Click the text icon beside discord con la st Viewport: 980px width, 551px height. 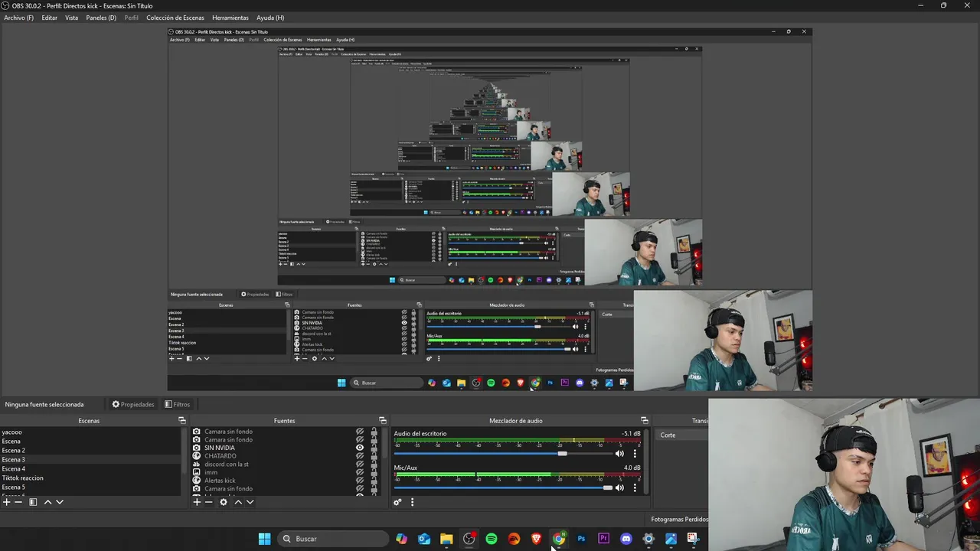point(197,464)
